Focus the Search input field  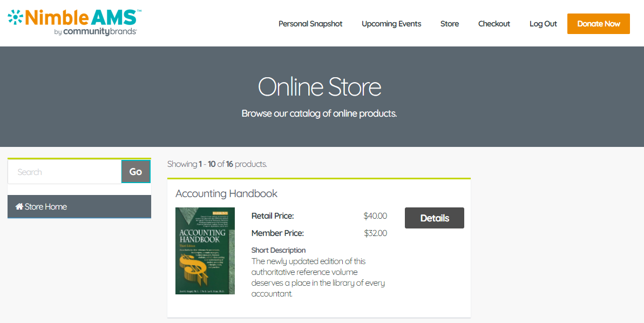(65, 172)
